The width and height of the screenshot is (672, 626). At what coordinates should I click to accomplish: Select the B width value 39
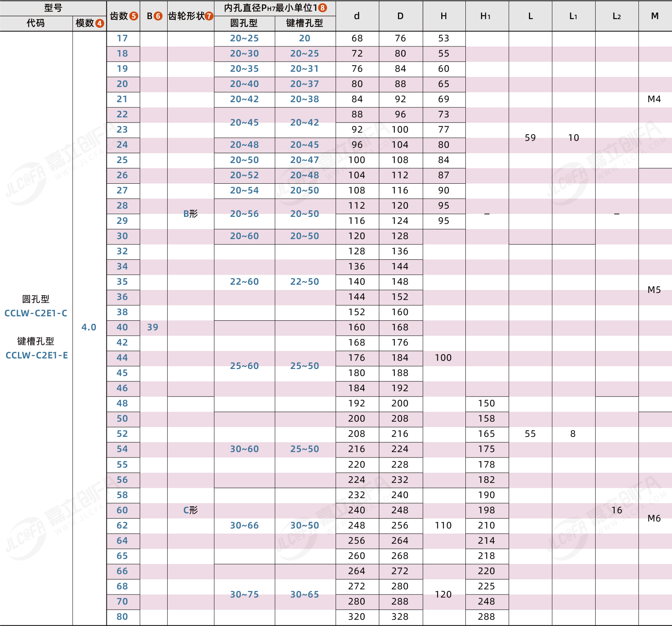point(153,327)
